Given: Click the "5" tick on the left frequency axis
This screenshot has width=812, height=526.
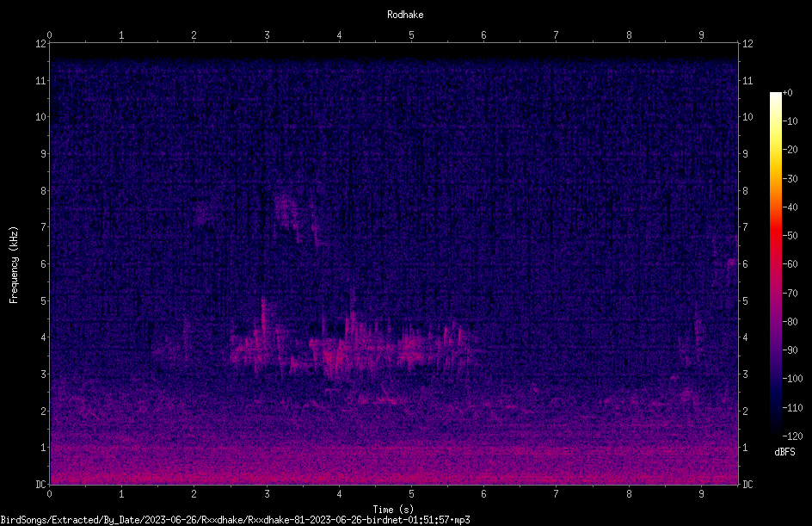Looking at the screenshot, I should coord(43,300).
